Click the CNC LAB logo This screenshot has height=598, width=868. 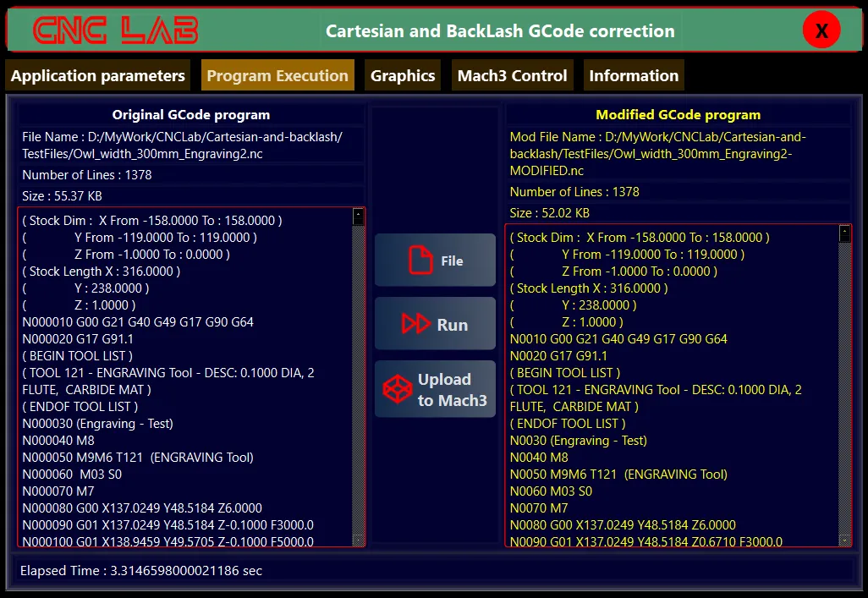point(116,31)
